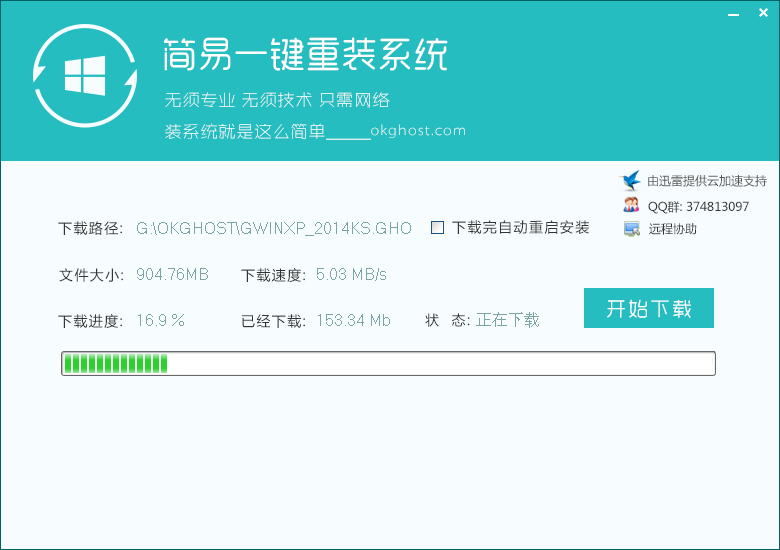The image size is (780, 550).
Task: Click the 5.03 MB/s download speed
Action: click(x=351, y=274)
